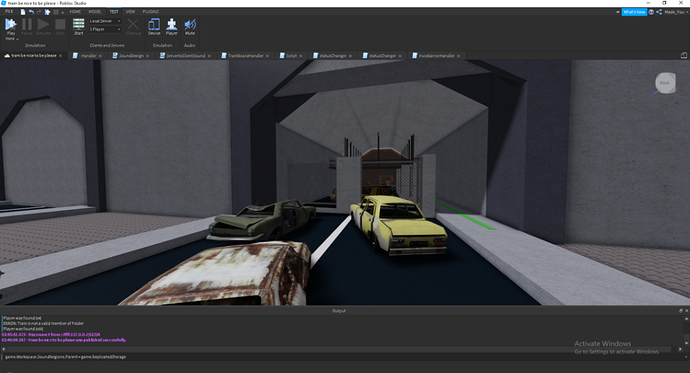Viewport: 690px width, 373px height.
Task: Open the 1 Player count dropdown
Action: 105,29
